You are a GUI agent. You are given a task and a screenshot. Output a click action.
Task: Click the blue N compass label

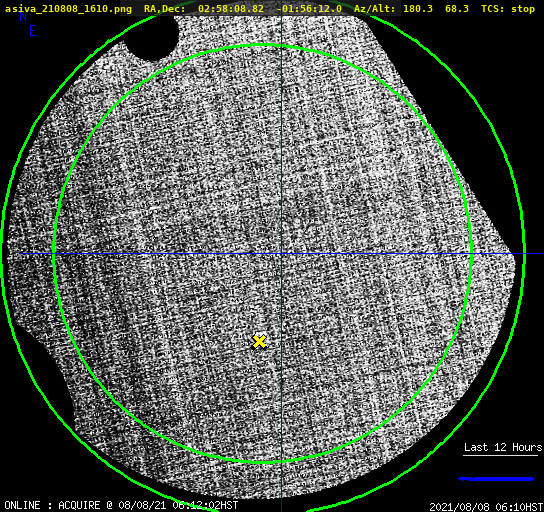(23, 16)
